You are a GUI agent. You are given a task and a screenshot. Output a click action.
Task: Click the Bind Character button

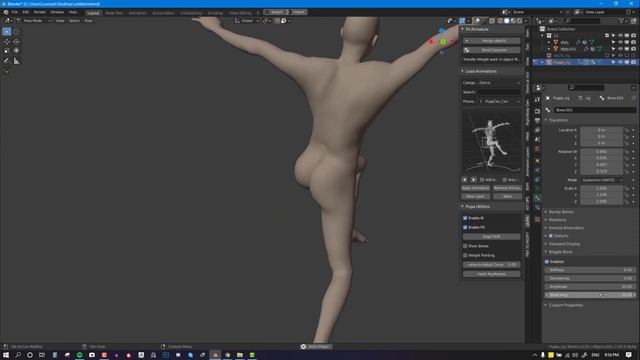(491, 50)
